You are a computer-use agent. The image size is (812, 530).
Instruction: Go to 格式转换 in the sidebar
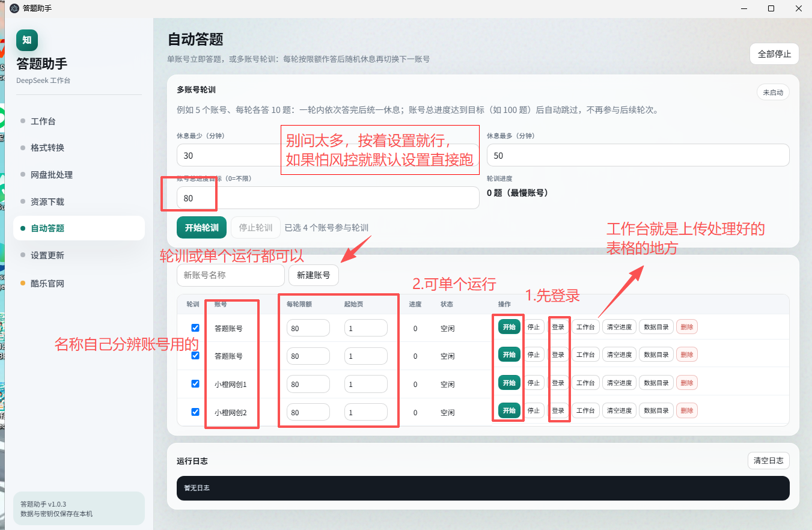79,148
